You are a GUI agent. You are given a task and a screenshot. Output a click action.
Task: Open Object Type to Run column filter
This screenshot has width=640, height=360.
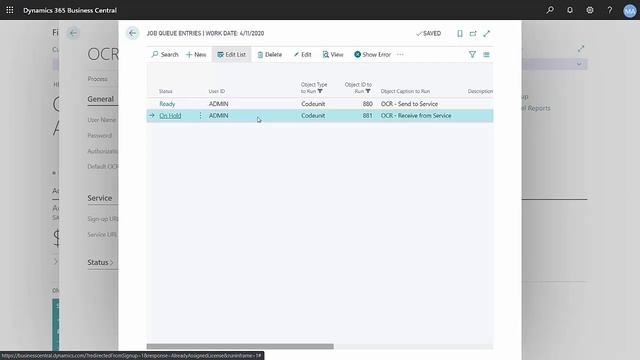[x=320, y=91]
